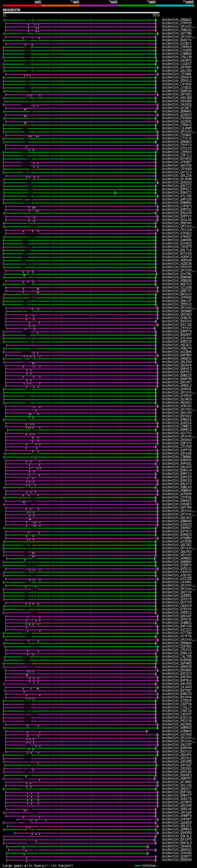Click hit label UniRef100_B6HIY1

pyautogui.click(x=176, y=40)
